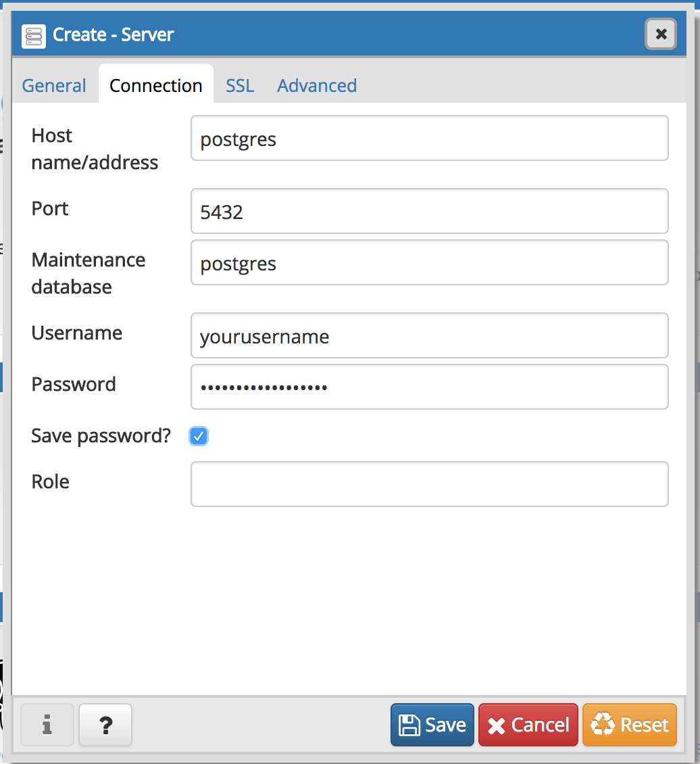
Task: Click the server icon in the dialog title
Action: click(x=33, y=35)
